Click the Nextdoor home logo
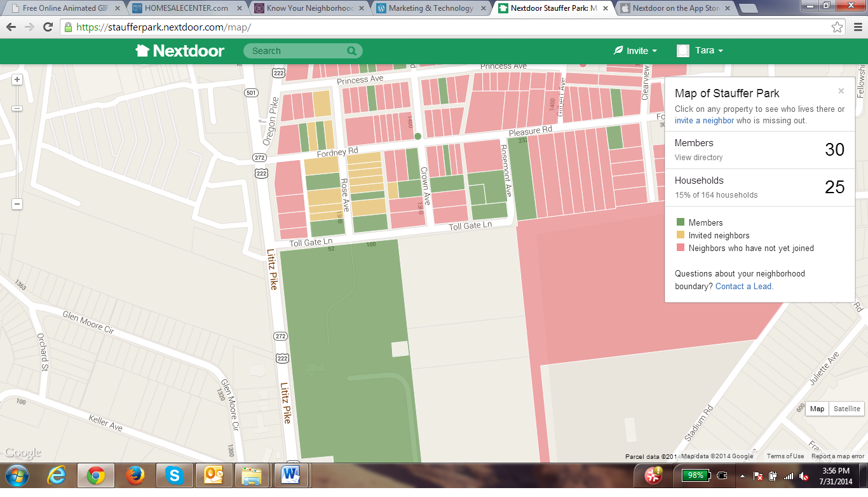868x497 pixels. click(180, 51)
